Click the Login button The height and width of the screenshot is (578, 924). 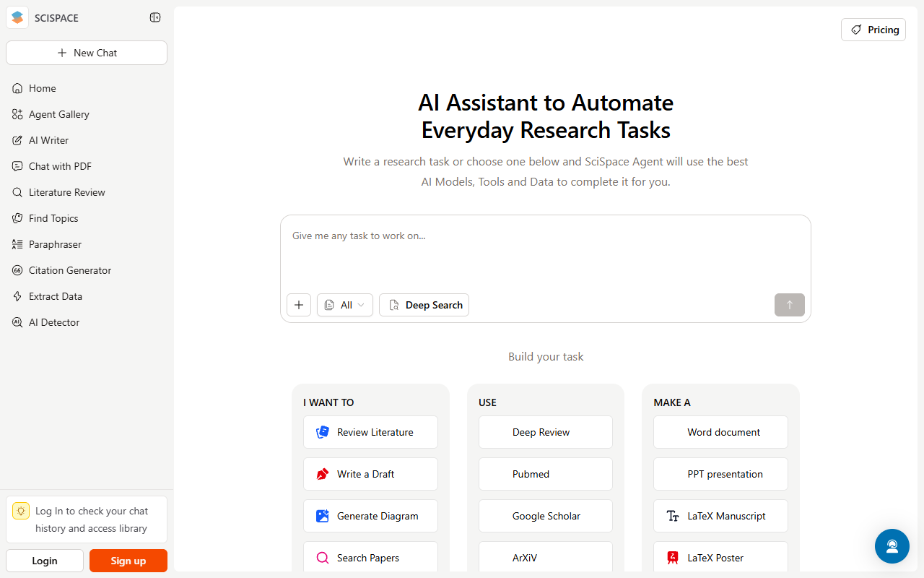pyautogui.click(x=45, y=561)
